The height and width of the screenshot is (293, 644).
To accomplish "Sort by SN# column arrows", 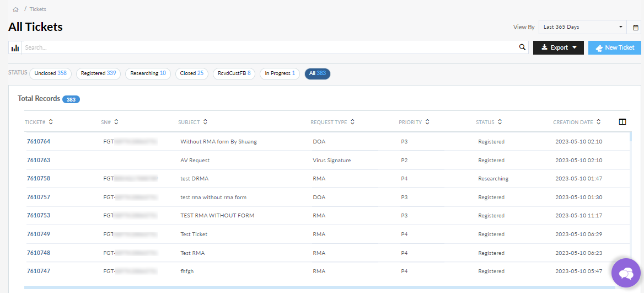I will (x=116, y=122).
